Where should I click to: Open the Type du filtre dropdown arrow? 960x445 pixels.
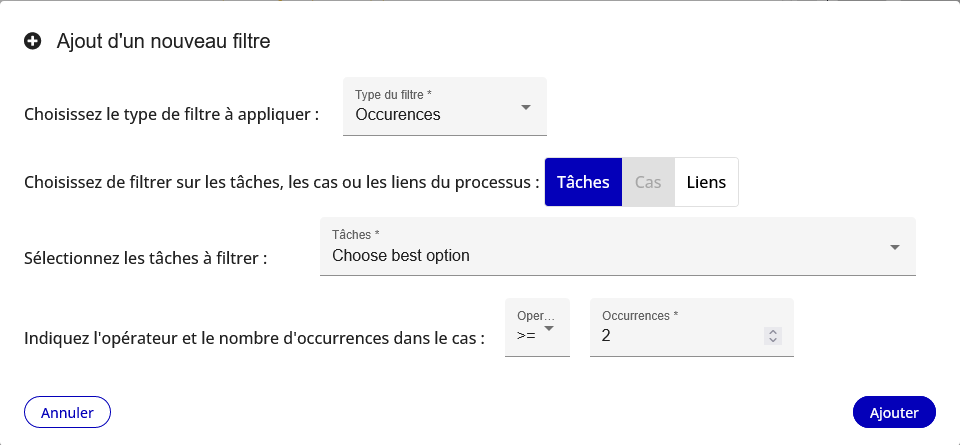(526, 107)
